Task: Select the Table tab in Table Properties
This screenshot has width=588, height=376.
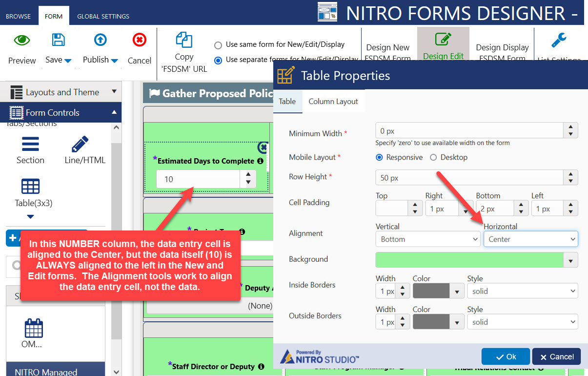Action: [287, 102]
